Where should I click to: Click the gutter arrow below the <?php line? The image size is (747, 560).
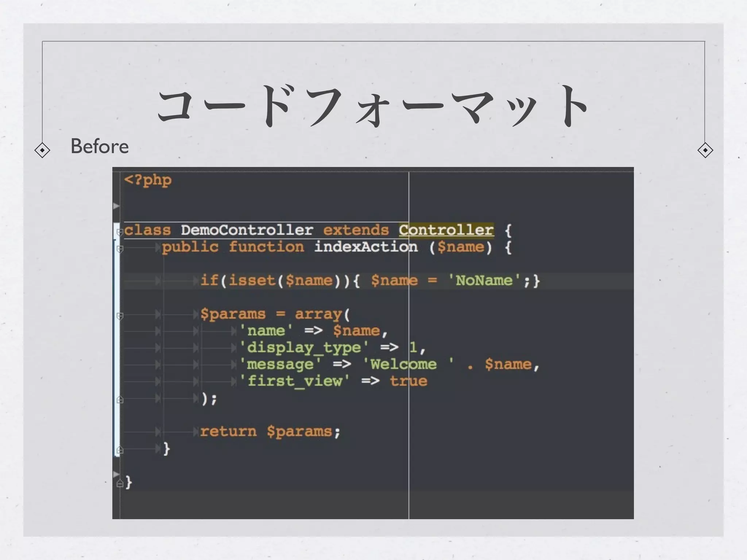click(116, 206)
